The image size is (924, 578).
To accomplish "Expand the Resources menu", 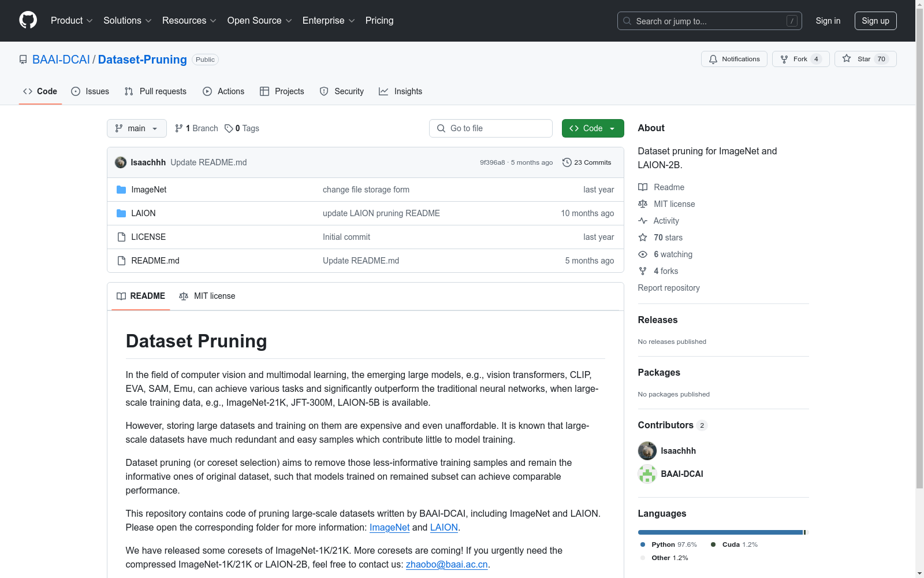I will 189,21.
